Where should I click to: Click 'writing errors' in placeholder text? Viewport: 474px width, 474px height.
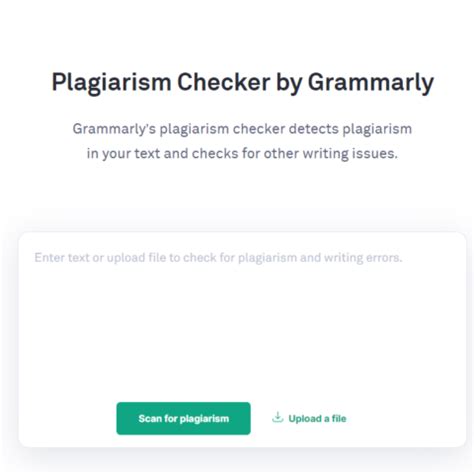pyautogui.click(x=363, y=258)
